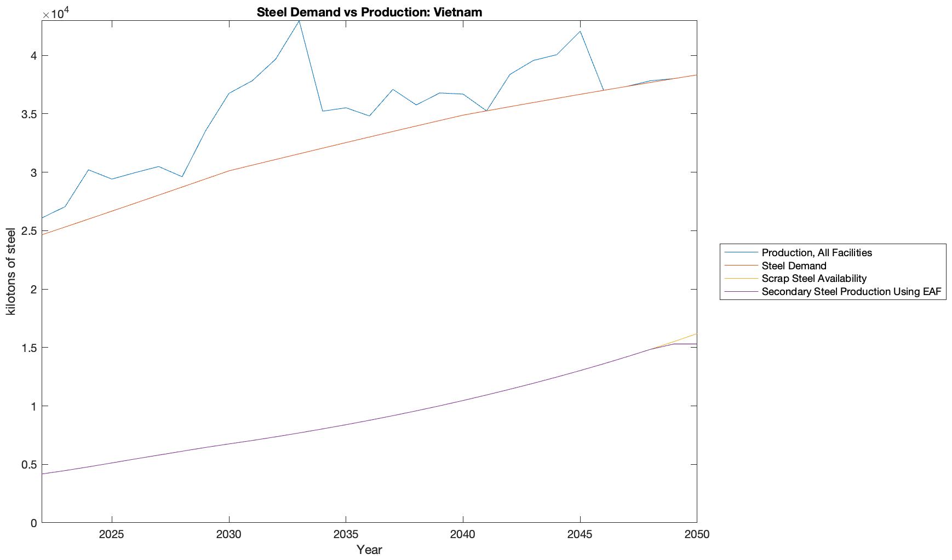Click the blue production peak at 2033
This screenshot has width=952, height=560.
299,21
